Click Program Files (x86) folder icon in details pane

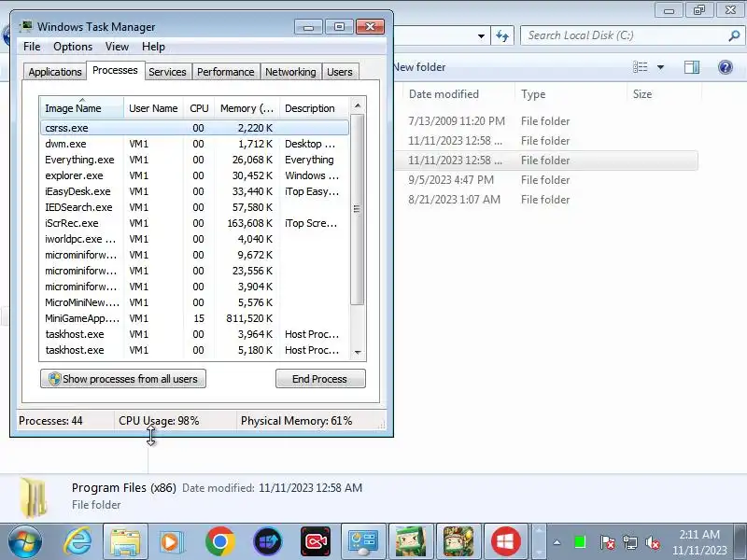(x=34, y=497)
